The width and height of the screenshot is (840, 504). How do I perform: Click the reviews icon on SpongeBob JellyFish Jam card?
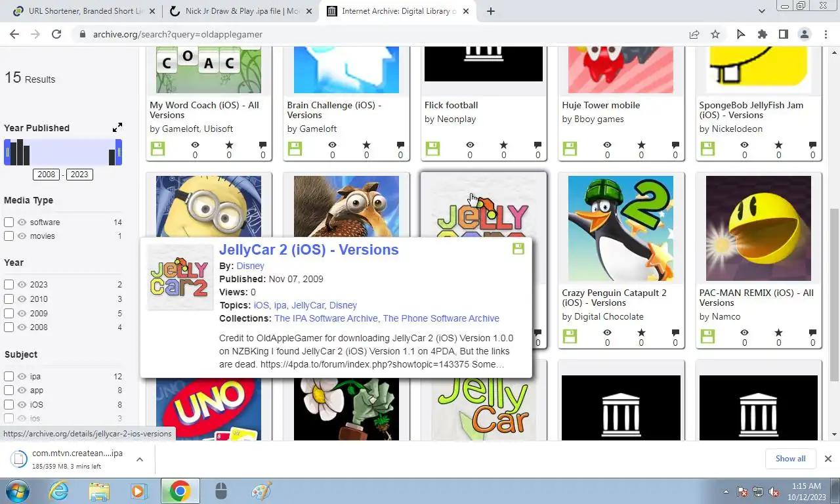(812, 145)
